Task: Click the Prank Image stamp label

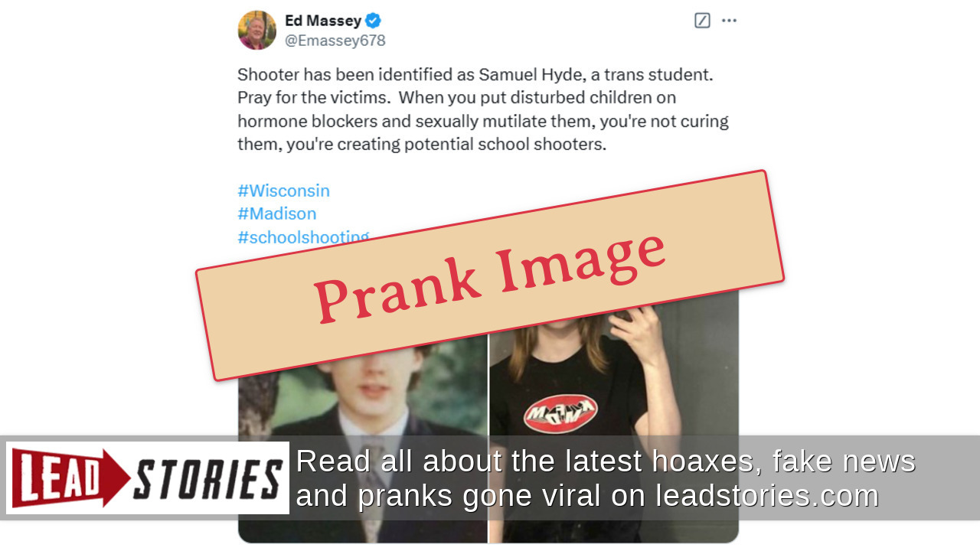Action: point(490,275)
